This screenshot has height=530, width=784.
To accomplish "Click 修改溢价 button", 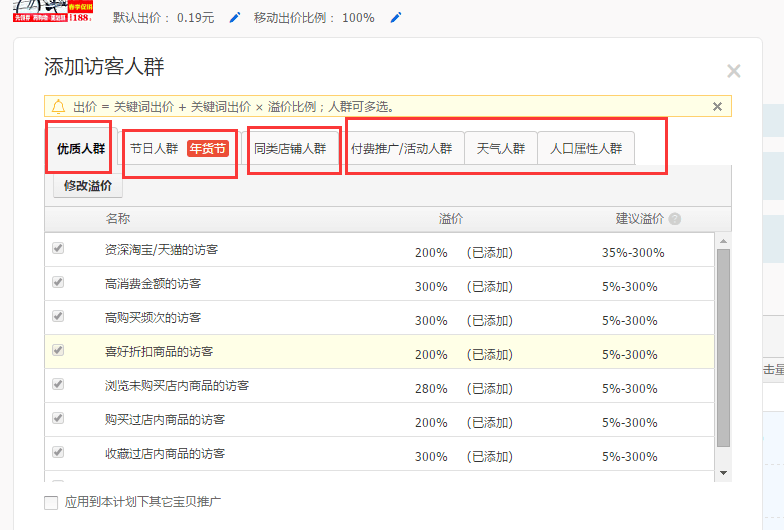I will coord(88,186).
